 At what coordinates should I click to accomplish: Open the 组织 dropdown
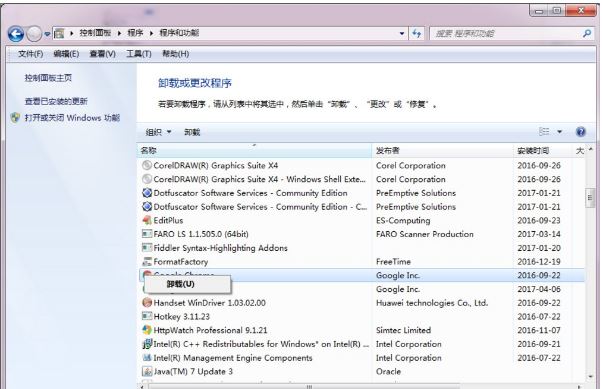[158, 132]
